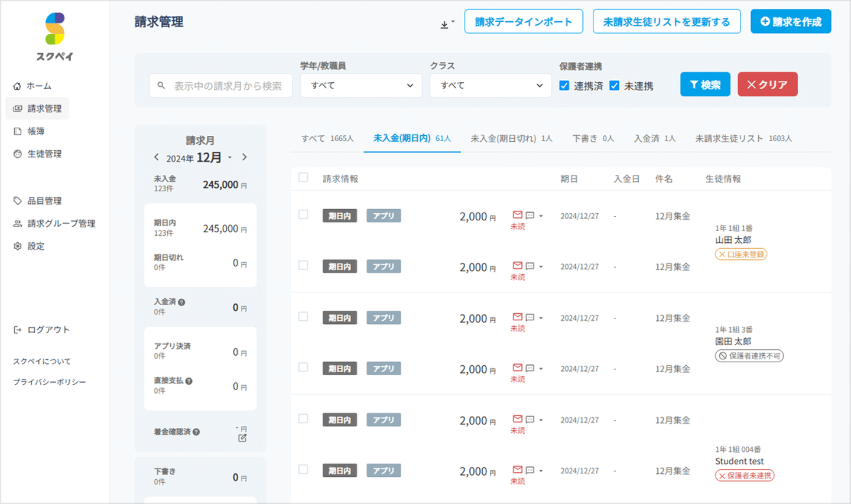Click the unread mail icon in first row
851x504 pixels.
(x=517, y=215)
